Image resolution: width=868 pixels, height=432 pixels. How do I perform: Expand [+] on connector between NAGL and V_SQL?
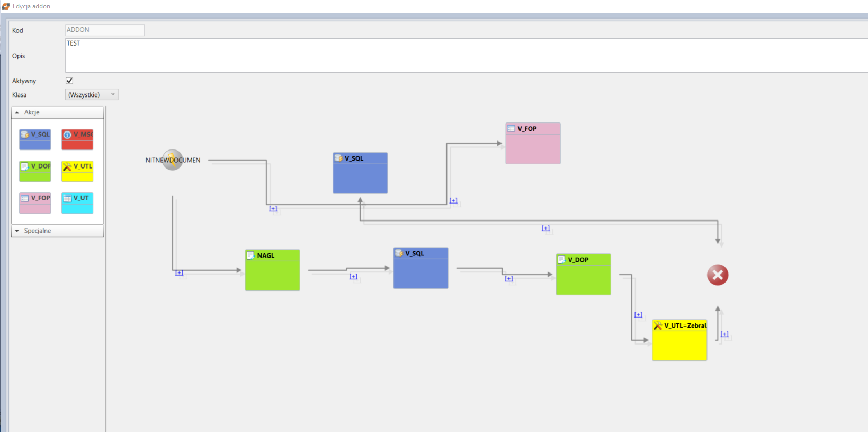click(x=353, y=276)
